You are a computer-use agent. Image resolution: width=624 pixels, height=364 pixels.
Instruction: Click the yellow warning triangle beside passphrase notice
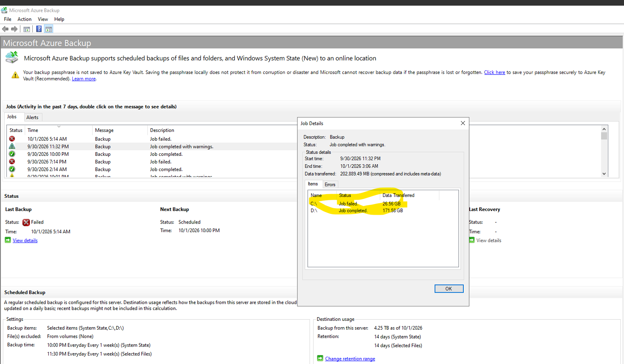point(15,75)
